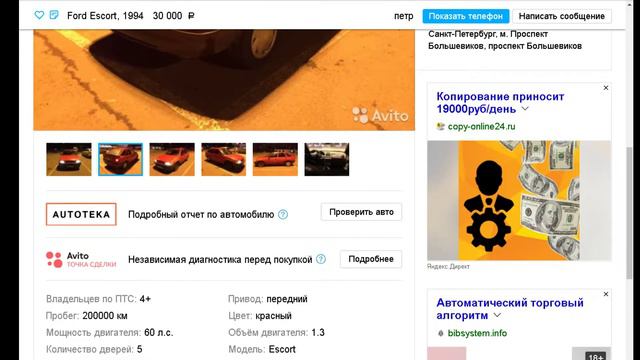Click the Яндекс.Директ label
This screenshot has height=360, width=640.
(x=448, y=266)
